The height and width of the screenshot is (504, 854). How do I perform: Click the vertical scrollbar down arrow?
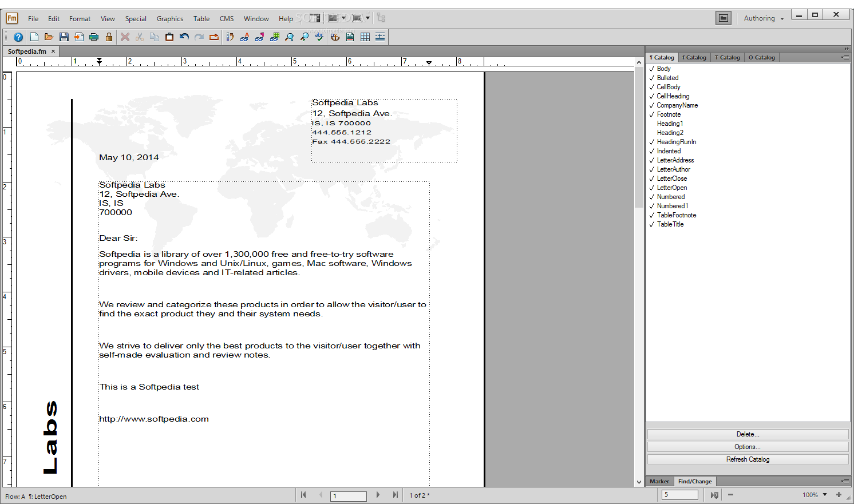tap(639, 482)
